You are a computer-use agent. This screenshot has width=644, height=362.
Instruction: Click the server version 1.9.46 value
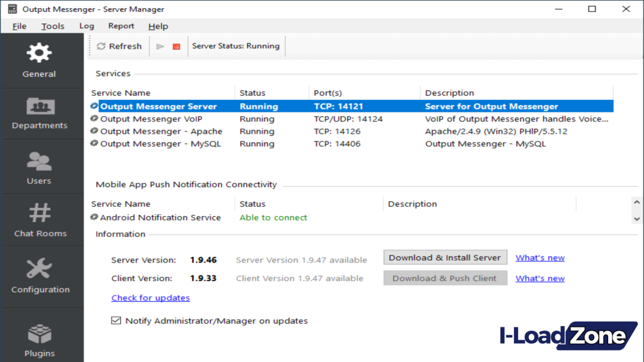coord(203,260)
